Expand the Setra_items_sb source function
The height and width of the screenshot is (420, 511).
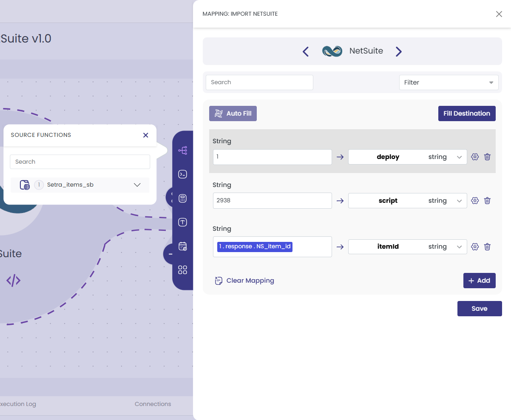point(137,185)
